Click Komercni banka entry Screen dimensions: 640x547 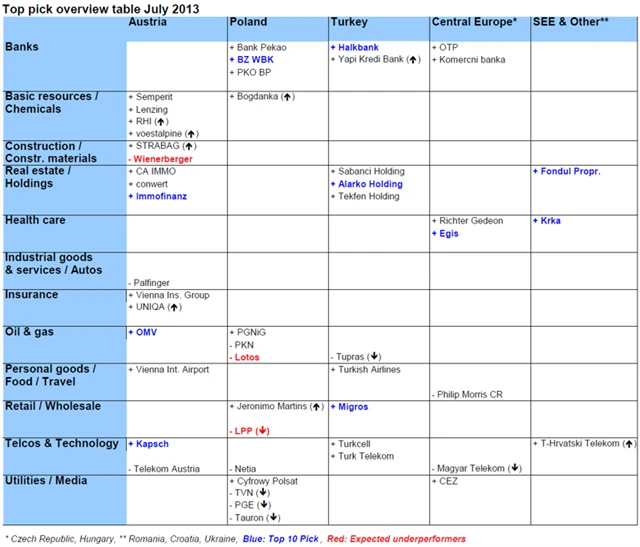point(469,60)
